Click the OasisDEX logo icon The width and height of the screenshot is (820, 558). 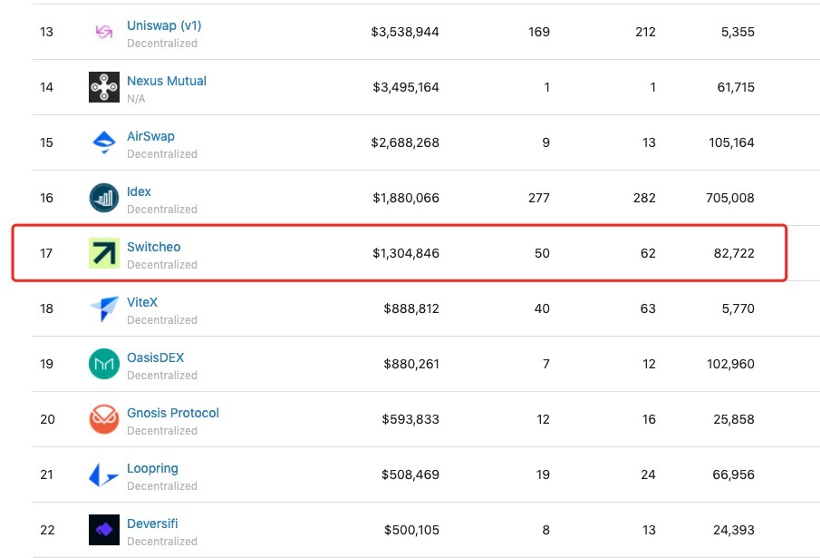[104, 363]
